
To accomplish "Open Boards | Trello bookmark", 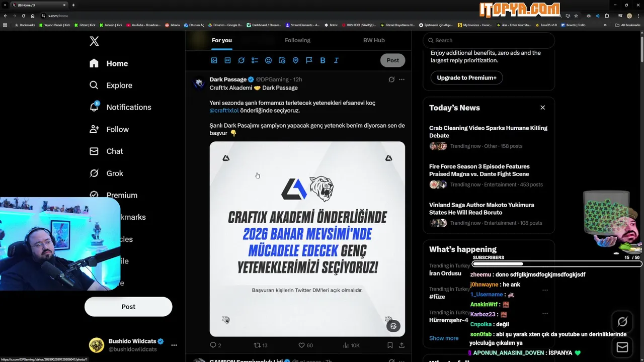I will 573,25.
